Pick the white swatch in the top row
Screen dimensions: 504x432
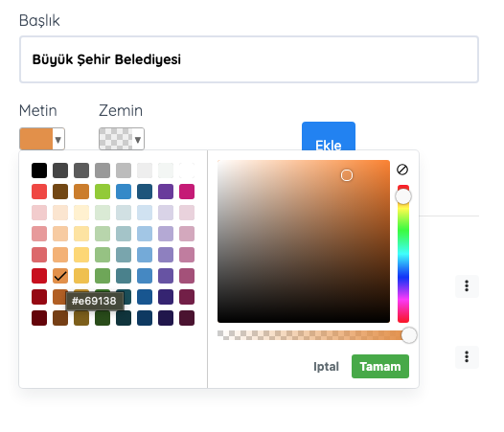click(187, 171)
